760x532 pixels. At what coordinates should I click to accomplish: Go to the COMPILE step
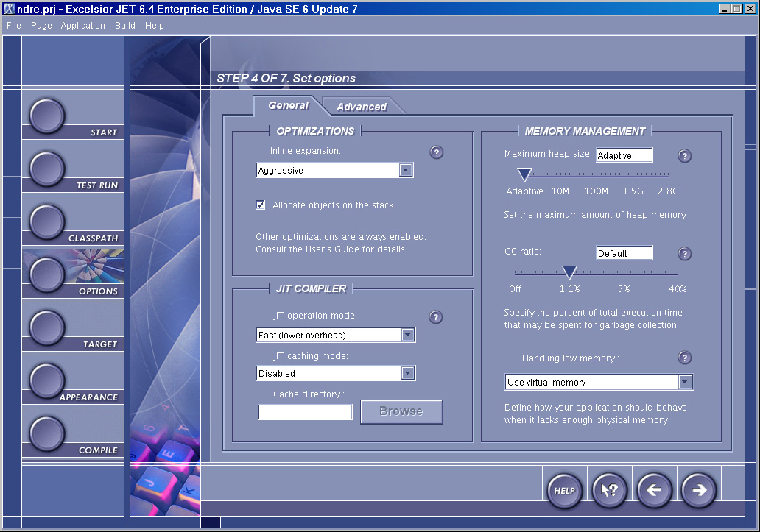47,433
